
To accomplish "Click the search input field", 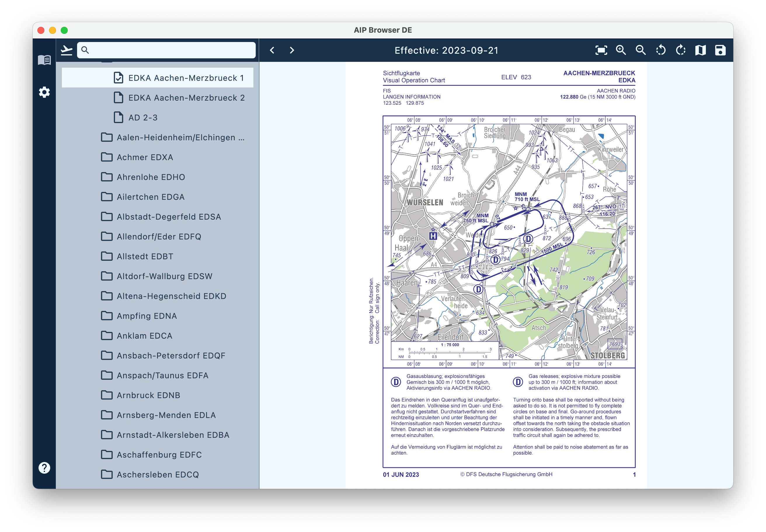I will 170,50.
